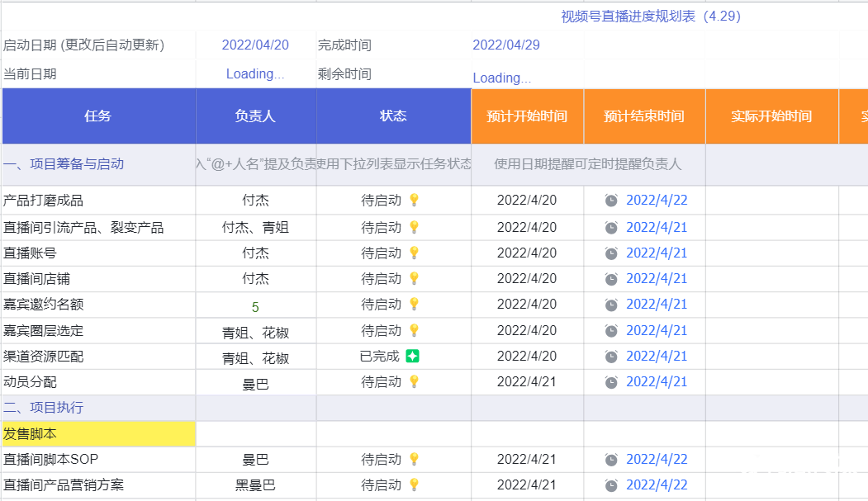The image size is (868, 501).
Task: Click the 负责人 column header
Action: 256,116
